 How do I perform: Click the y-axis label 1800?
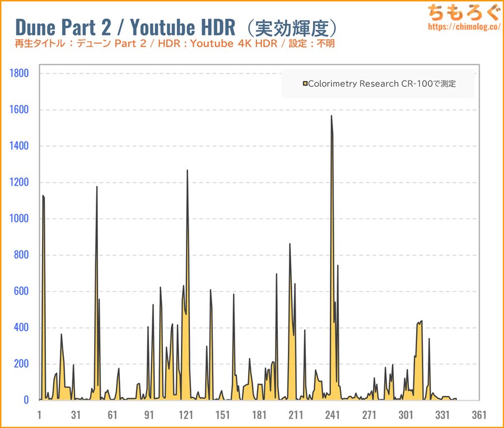click(19, 73)
